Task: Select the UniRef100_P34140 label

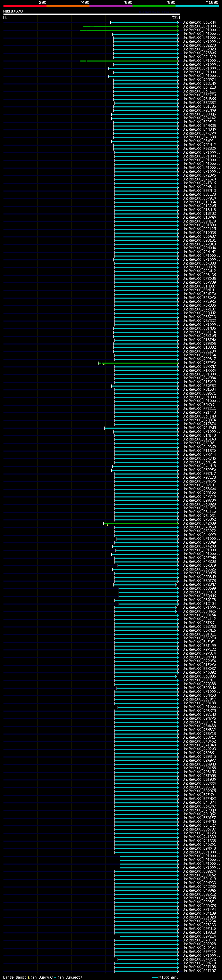Action: coord(199,512)
